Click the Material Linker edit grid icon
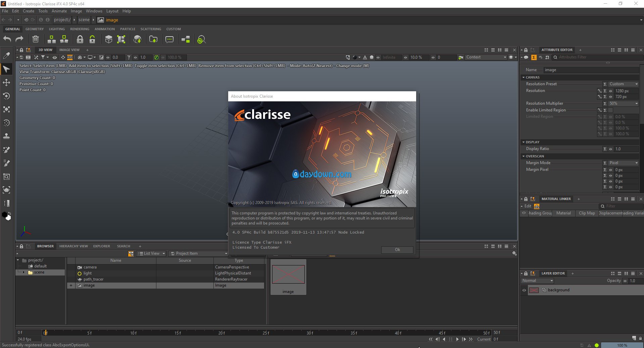Screen dimensions: 644x348 pyautogui.click(x=537, y=206)
